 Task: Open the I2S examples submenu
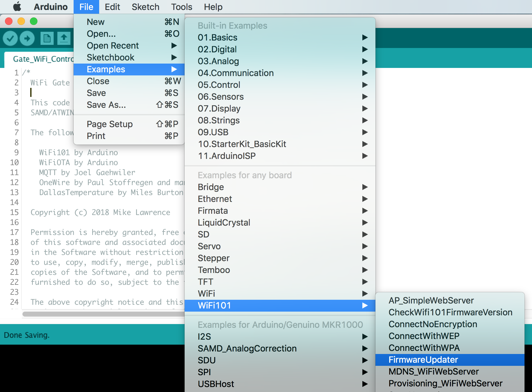click(x=280, y=337)
